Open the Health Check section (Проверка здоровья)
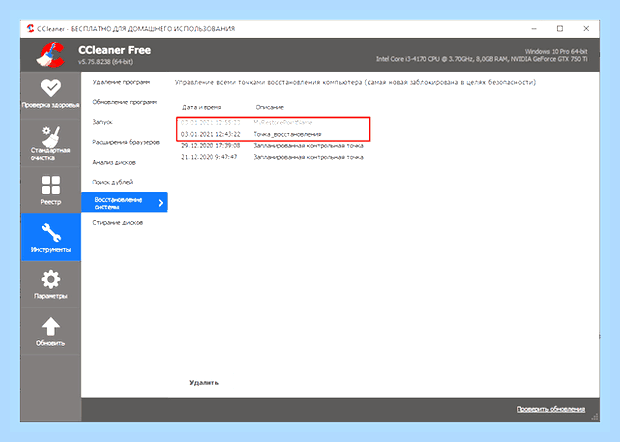The height and width of the screenshot is (442, 620). [x=50, y=95]
